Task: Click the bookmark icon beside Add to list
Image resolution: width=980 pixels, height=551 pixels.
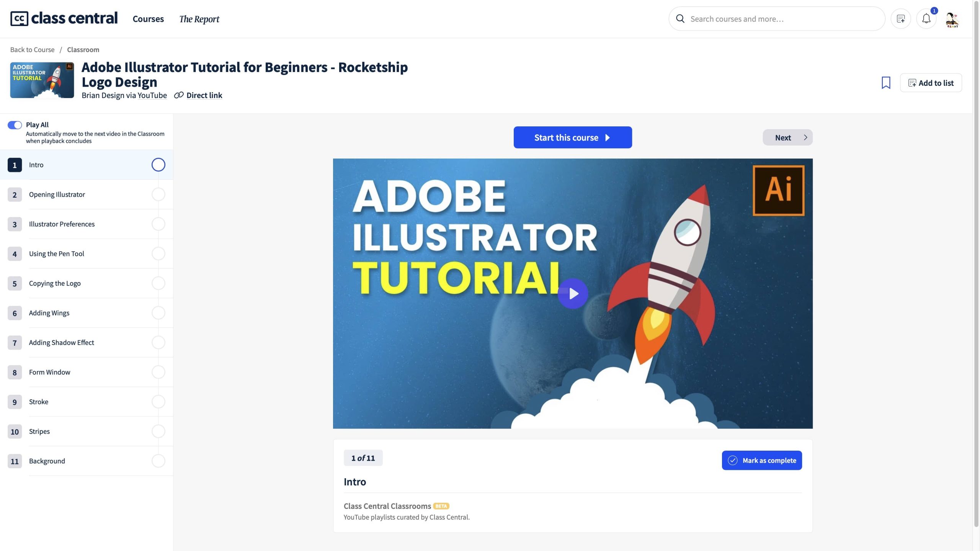Action: [886, 83]
